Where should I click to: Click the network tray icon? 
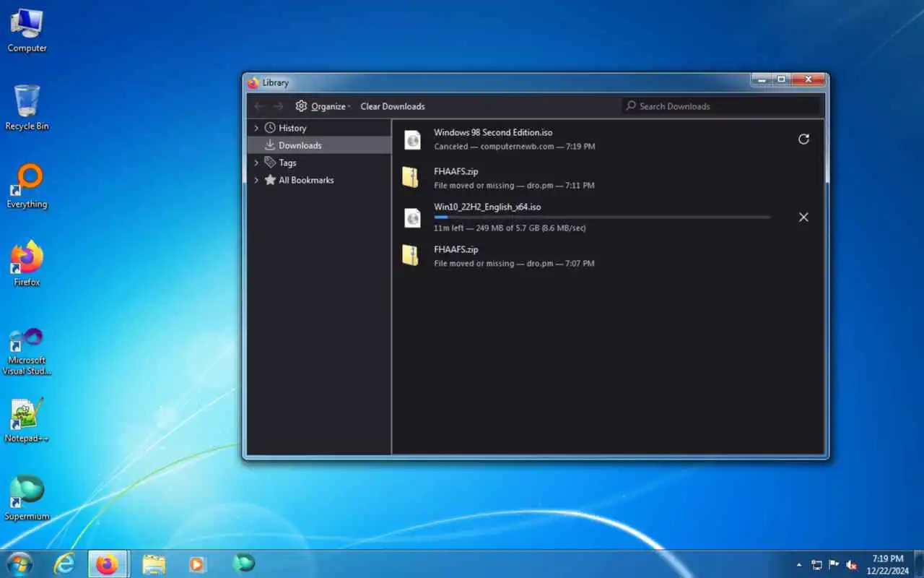[x=816, y=564]
